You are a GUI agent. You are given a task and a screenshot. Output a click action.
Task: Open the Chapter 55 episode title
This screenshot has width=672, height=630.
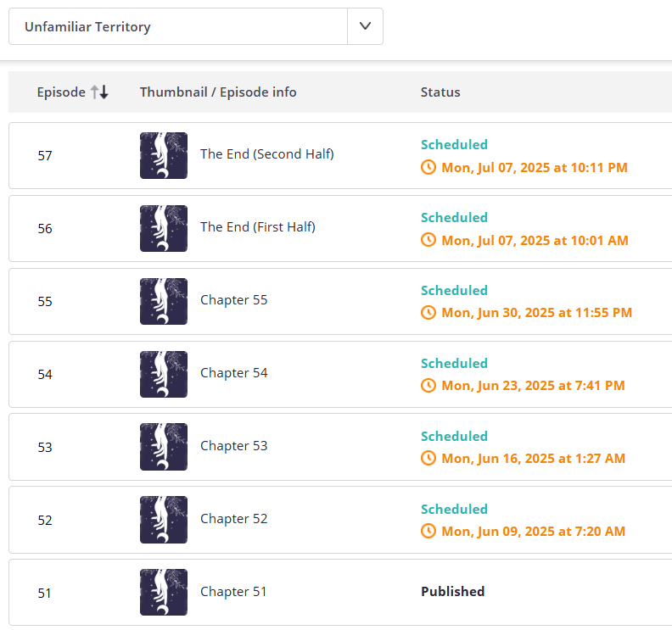pyautogui.click(x=234, y=300)
